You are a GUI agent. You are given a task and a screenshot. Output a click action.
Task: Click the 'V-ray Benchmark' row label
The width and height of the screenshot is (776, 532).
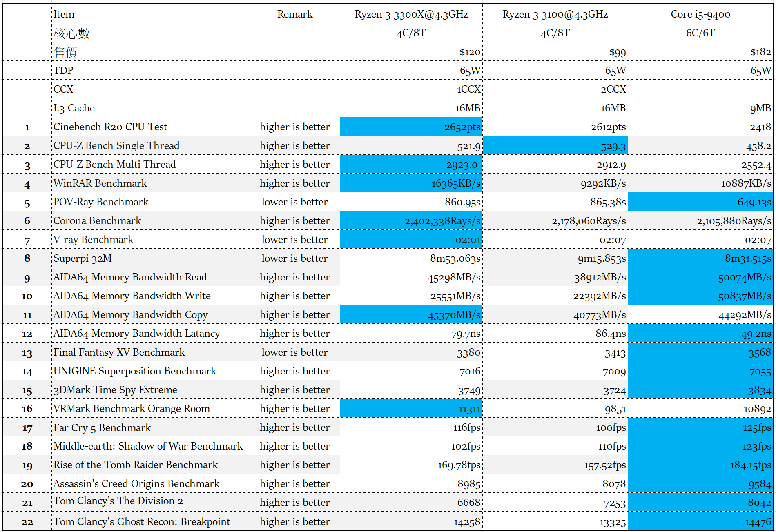click(151, 239)
